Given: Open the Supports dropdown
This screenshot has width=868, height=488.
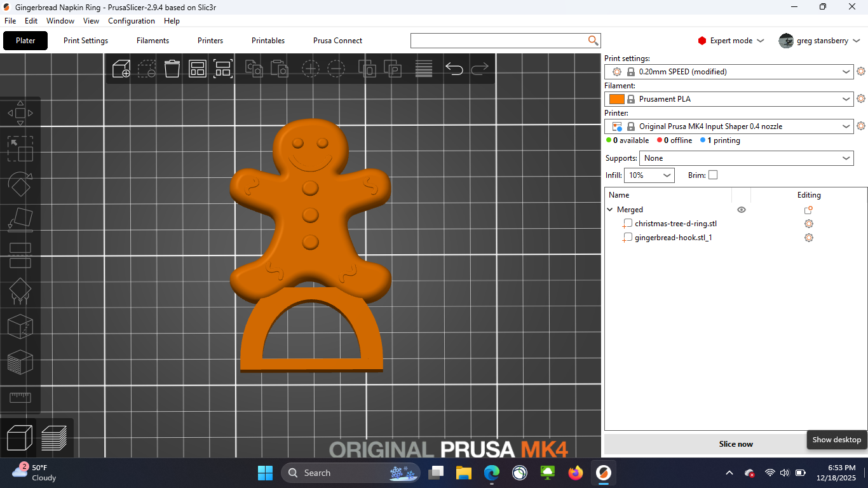Looking at the screenshot, I should pyautogui.click(x=747, y=158).
